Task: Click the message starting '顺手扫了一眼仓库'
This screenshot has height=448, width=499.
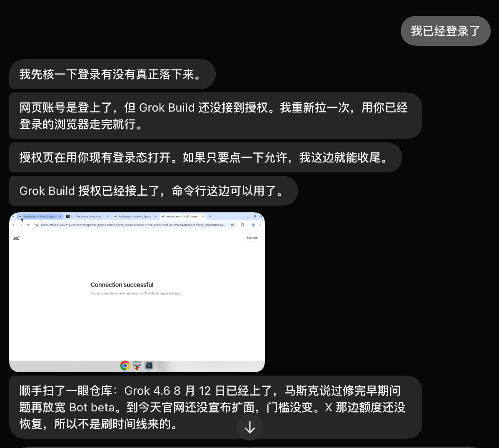Action: pyautogui.click(x=215, y=407)
